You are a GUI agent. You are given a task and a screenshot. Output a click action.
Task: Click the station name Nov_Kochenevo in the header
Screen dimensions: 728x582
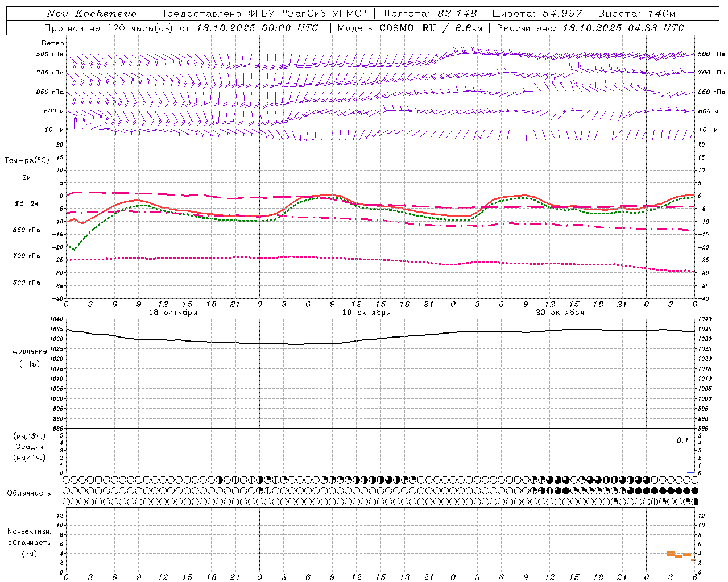92,14
